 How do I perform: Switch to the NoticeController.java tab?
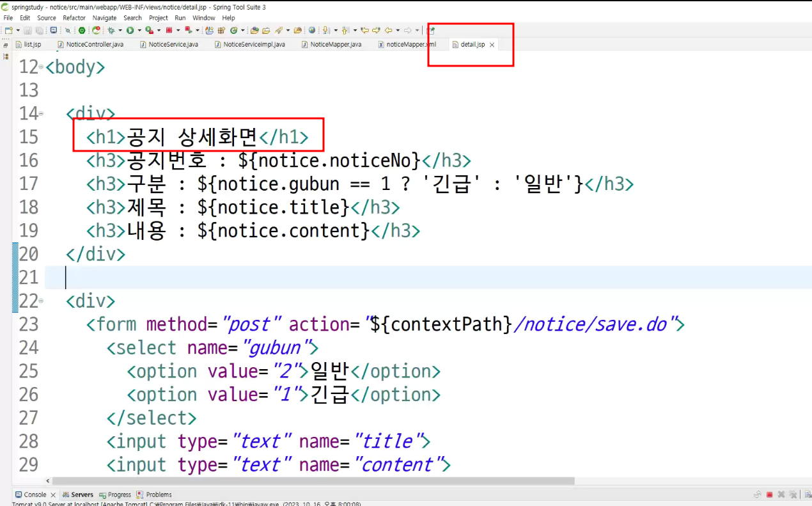[90, 45]
